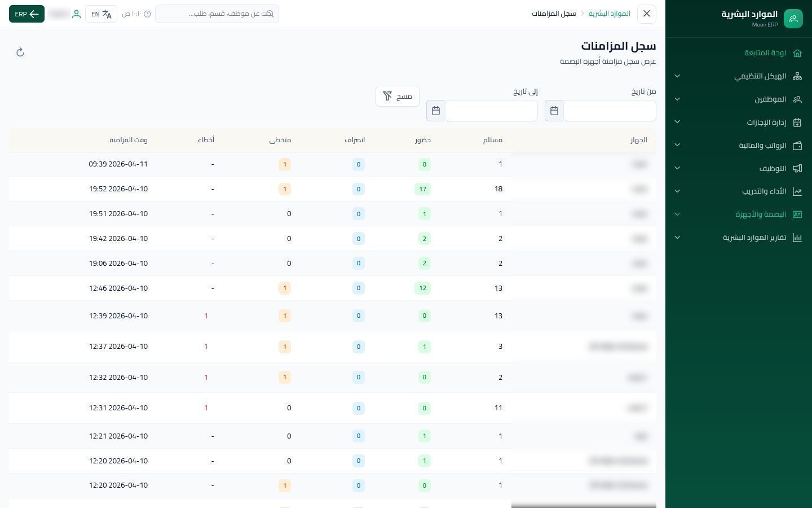The image size is (812, 508).
Task: Click the إلى تاريخ date input field
Action: [491, 111]
